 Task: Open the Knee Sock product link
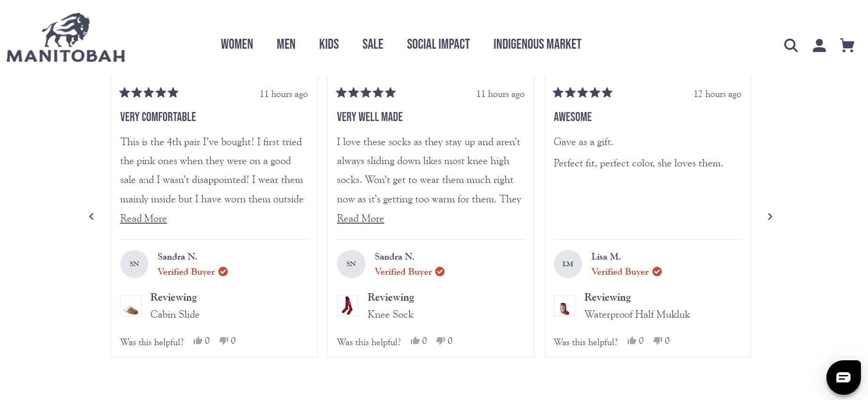pos(391,314)
